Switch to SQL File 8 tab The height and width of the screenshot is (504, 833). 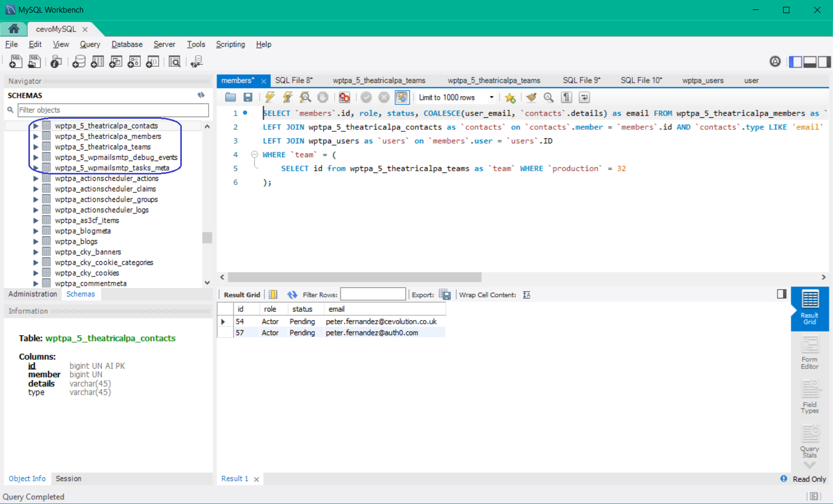point(294,80)
